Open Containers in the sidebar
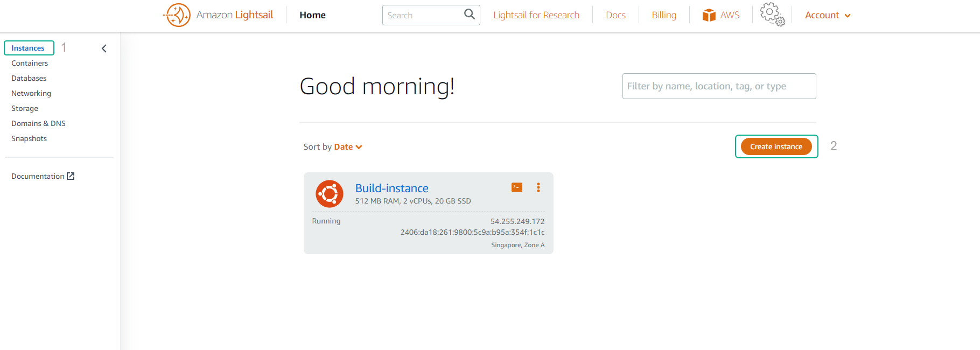 30,63
